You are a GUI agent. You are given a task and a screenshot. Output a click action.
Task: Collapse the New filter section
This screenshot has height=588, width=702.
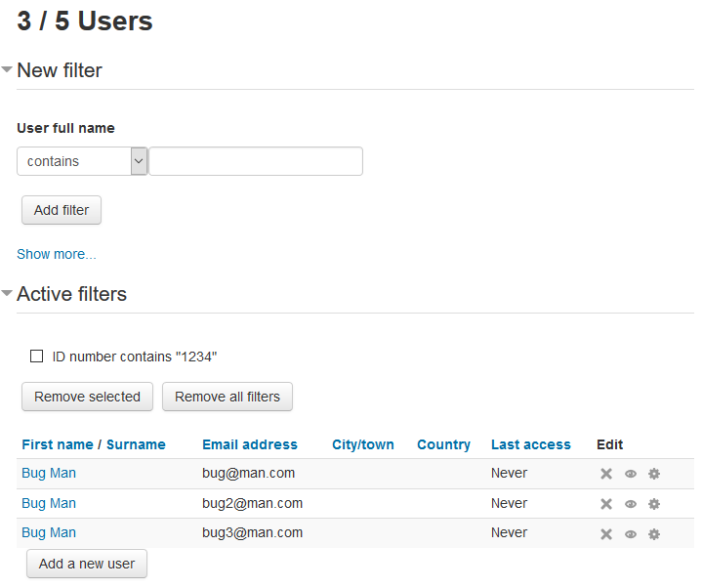(7, 69)
